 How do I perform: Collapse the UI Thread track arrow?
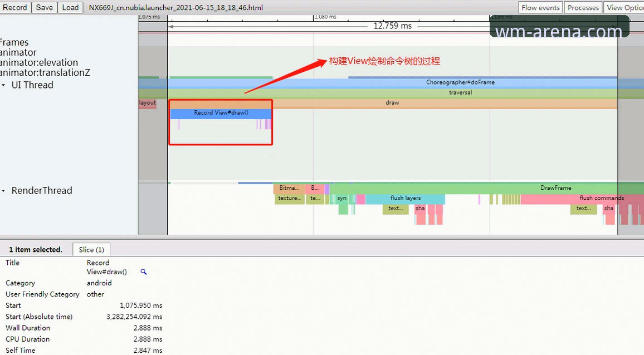3,85
